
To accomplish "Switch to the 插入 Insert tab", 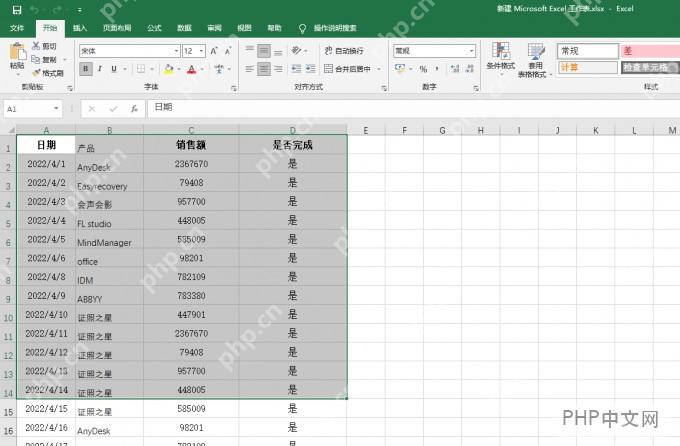I will (80, 29).
